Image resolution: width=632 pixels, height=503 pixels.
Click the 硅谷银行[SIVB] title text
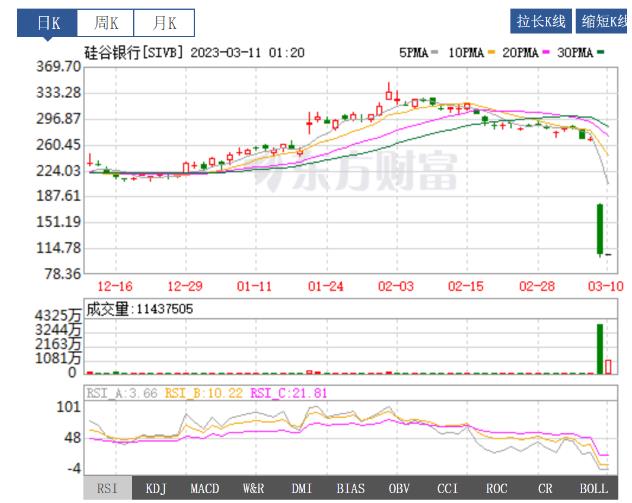point(134,52)
